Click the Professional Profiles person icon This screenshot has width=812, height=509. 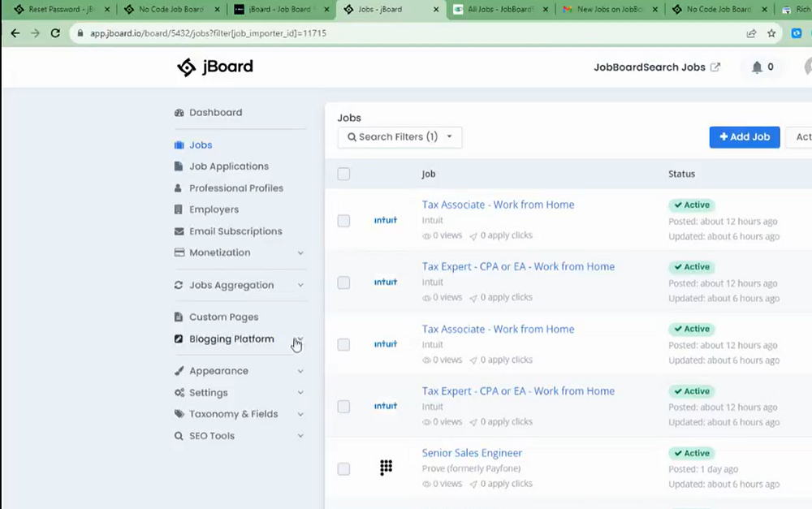point(178,188)
